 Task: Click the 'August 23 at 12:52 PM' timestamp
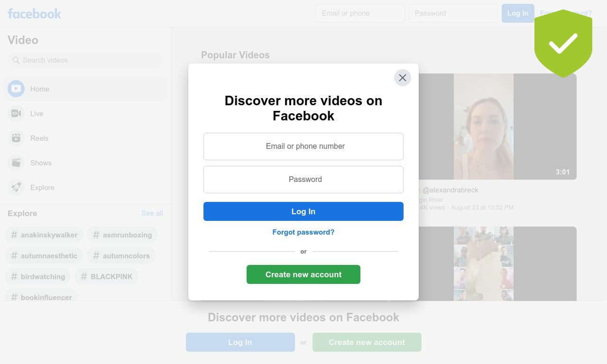tap(482, 208)
